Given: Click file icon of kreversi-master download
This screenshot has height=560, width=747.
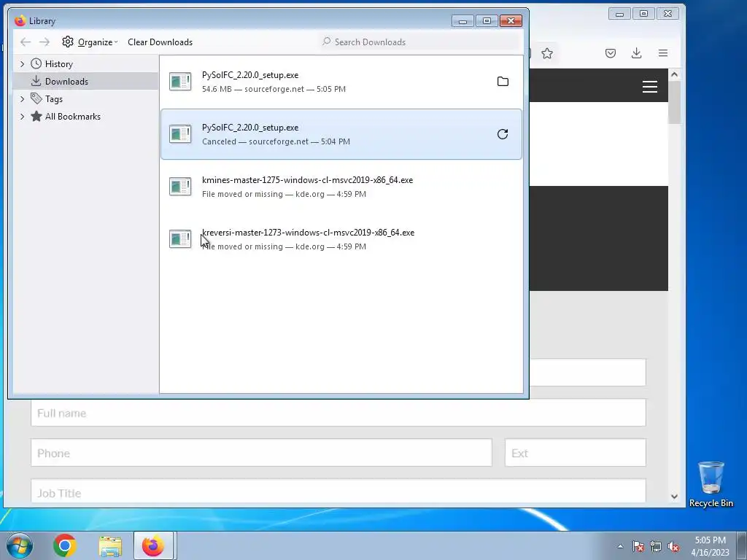Looking at the screenshot, I should point(180,238).
